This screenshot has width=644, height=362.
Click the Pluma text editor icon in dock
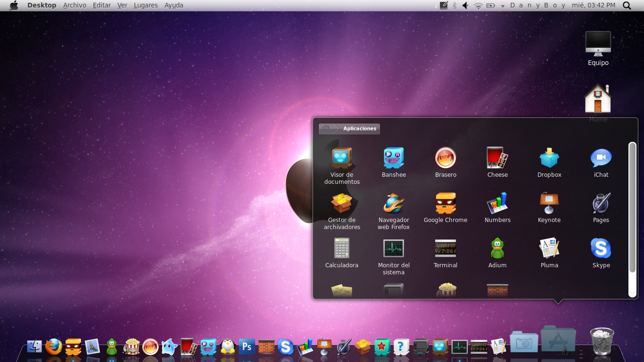click(498, 347)
